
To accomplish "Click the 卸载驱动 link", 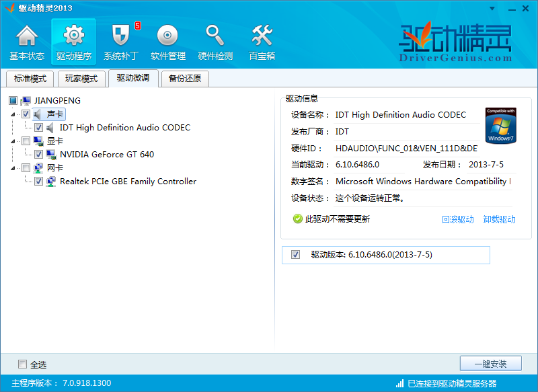I will pos(499,219).
